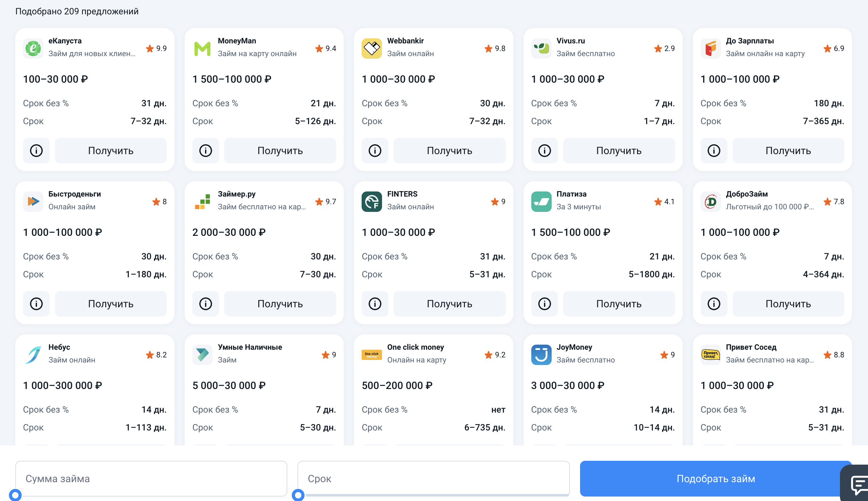Click the Webbankir logo
This screenshot has height=501, width=868.
(x=372, y=48)
